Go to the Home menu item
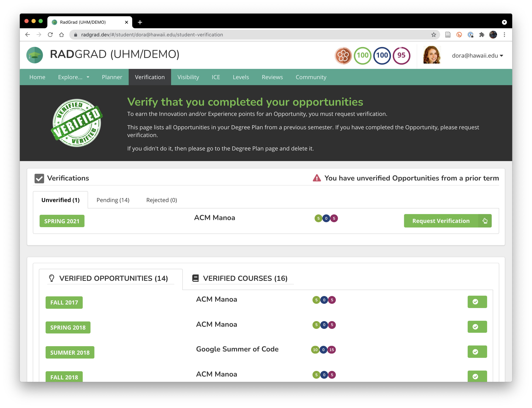The height and width of the screenshot is (408, 532). click(37, 77)
